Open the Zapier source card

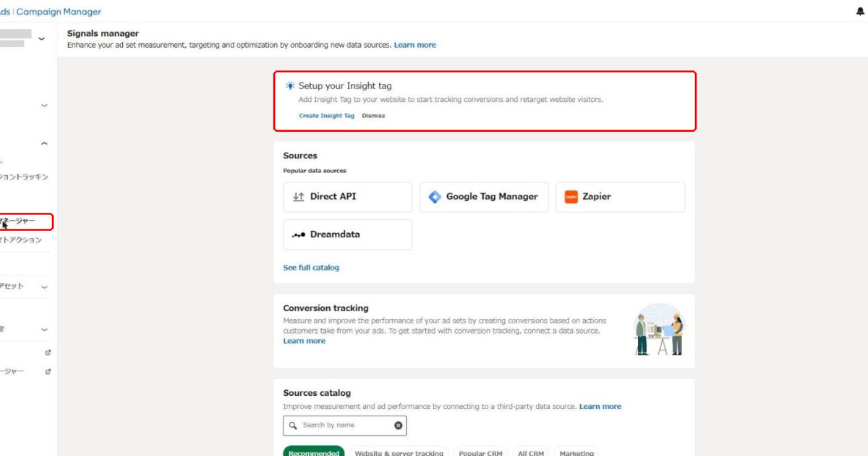[x=620, y=197]
